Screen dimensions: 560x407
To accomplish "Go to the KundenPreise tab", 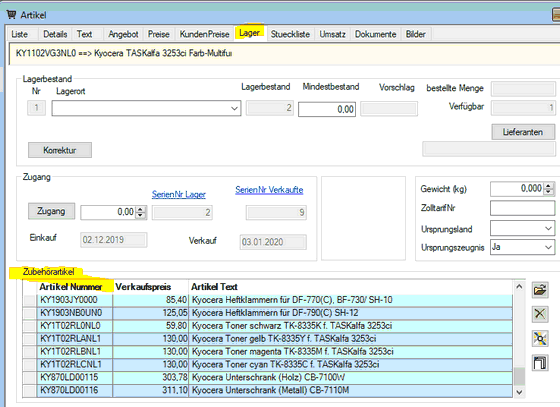I will pyautogui.click(x=204, y=34).
